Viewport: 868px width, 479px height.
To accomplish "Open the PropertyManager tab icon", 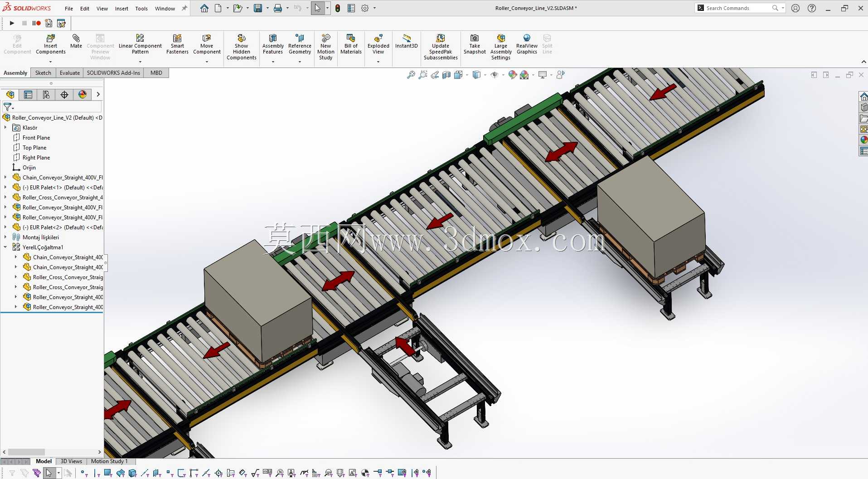I will [x=28, y=94].
